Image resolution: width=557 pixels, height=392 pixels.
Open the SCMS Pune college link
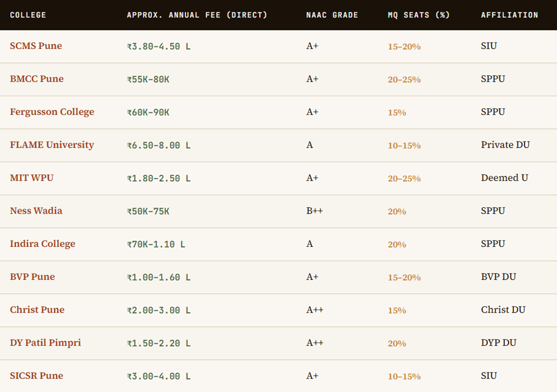pyautogui.click(x=36, y=46)
